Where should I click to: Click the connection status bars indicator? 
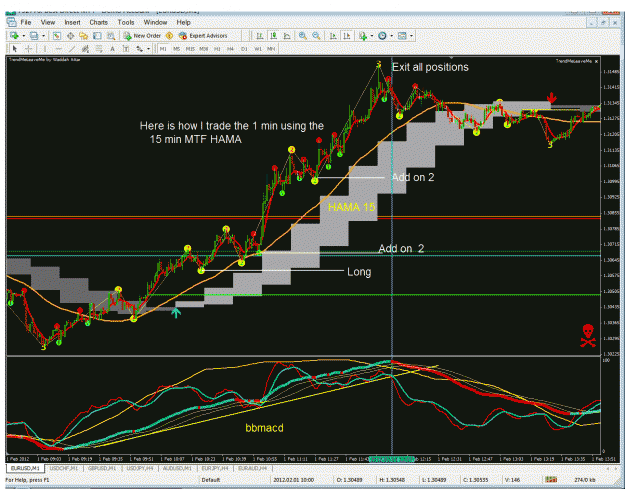pyautogui.click(x=551, y=480)
